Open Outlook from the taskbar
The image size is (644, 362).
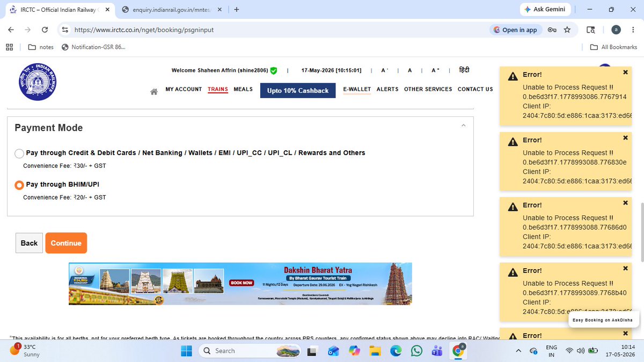[x=333, y=351]
